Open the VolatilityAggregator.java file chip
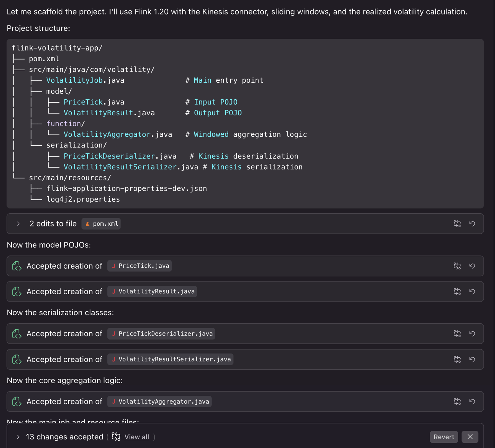 [160, 402]
